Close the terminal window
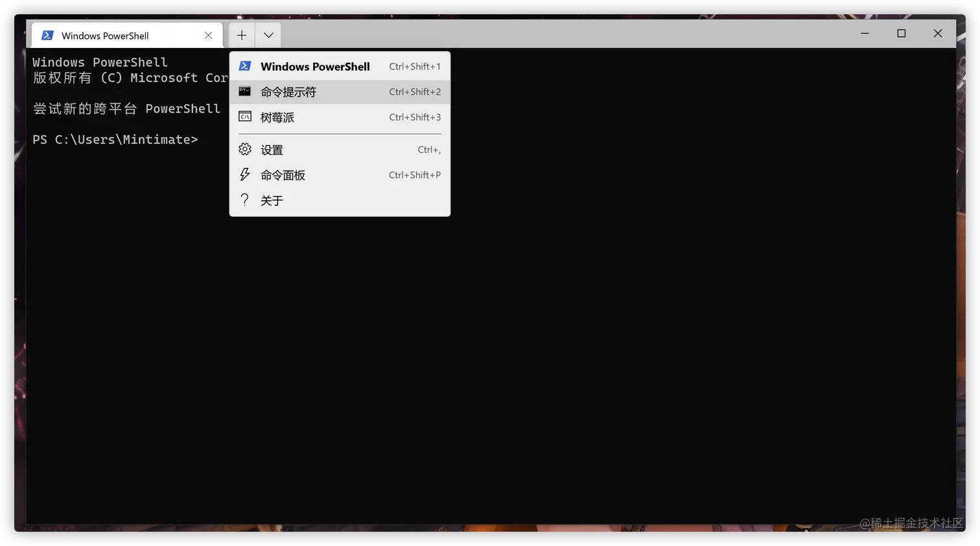This screenshot has width=980, height=546. coord(937,34)
